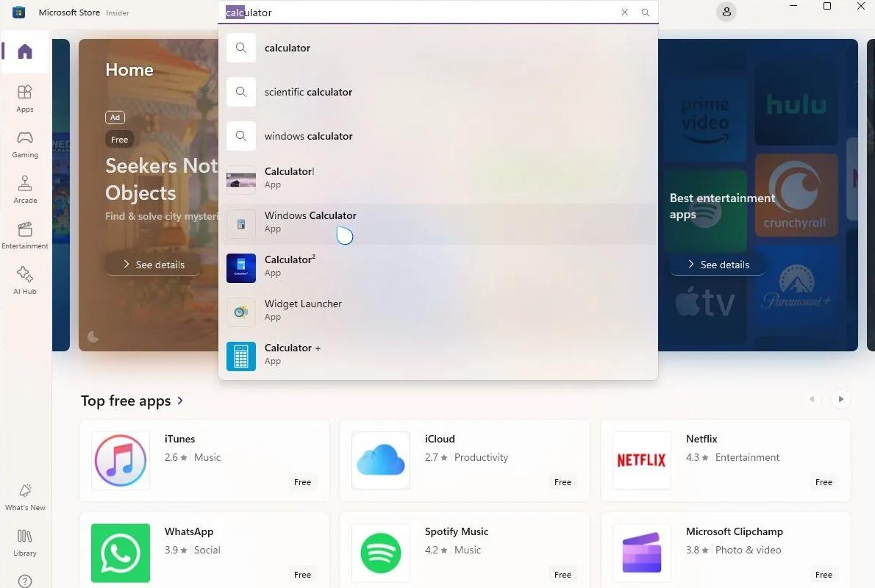
Task: Open the Home sidebar icon
Action: [x=25, y=51]
